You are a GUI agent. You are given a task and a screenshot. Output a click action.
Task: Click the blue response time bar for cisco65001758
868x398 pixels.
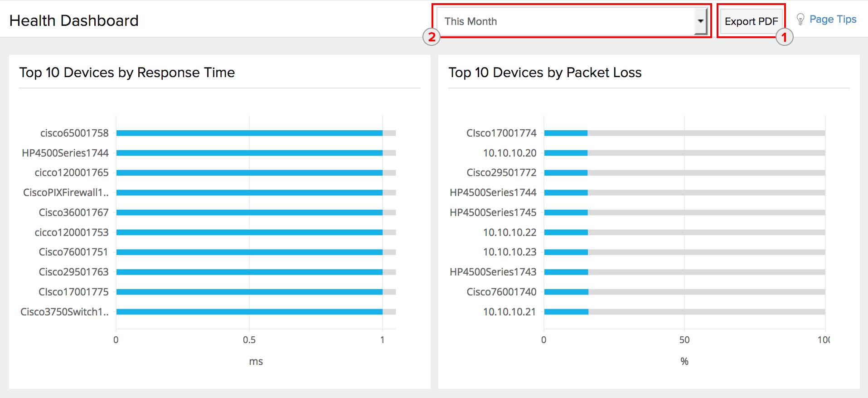pyautogui.click(x=249, y=133)
